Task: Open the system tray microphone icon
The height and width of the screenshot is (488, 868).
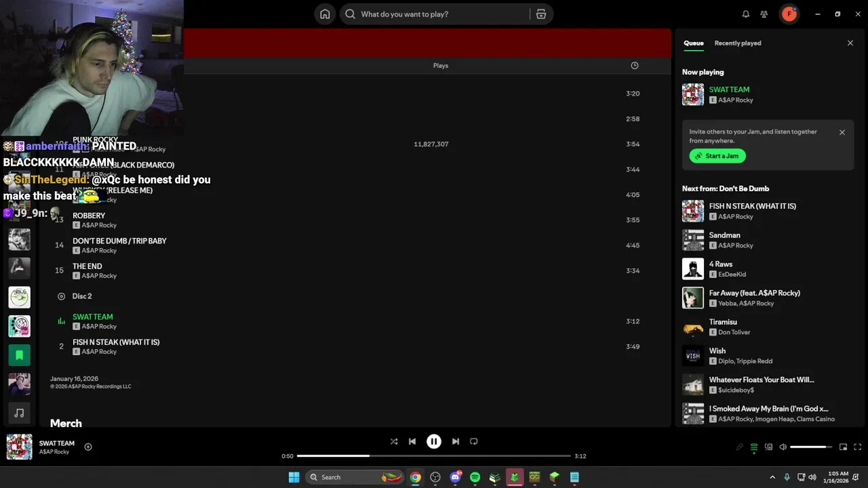Action: tap(787, 477)
